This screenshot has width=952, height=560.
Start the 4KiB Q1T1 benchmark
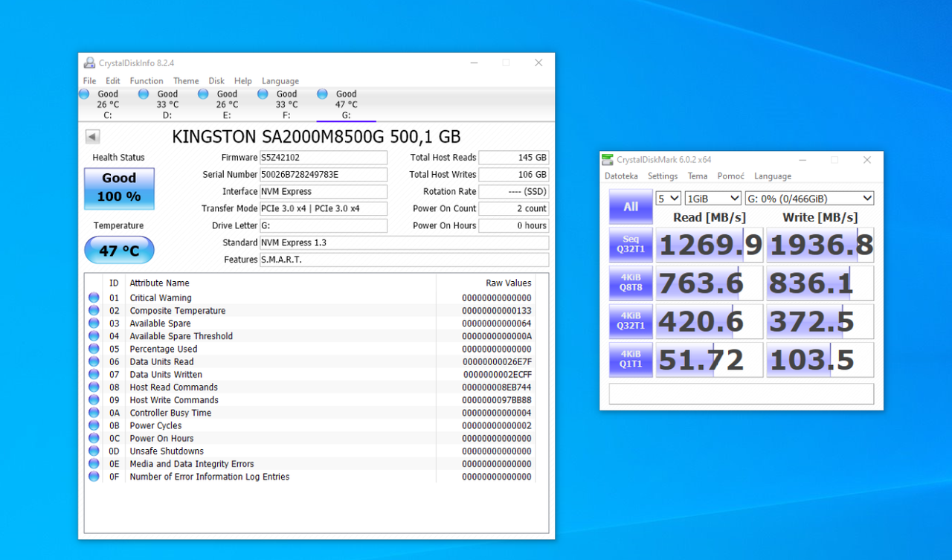[631, 359]
